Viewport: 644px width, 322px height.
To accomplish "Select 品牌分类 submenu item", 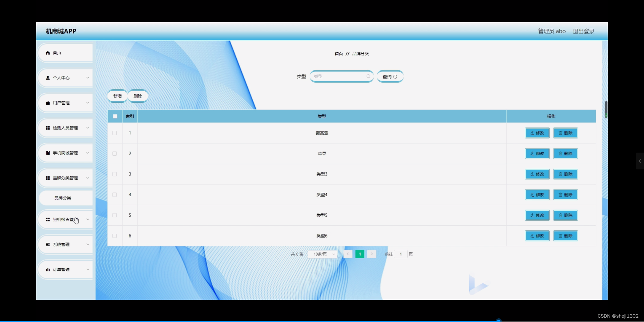I will click(x=63, y=198).
